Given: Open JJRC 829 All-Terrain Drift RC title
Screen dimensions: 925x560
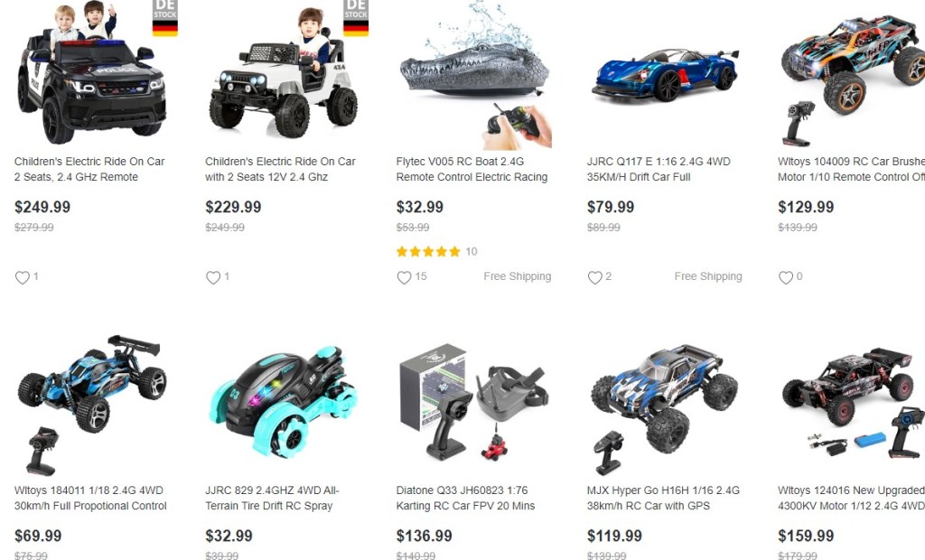Looking at the screenshot, I should tap(272, 498).
